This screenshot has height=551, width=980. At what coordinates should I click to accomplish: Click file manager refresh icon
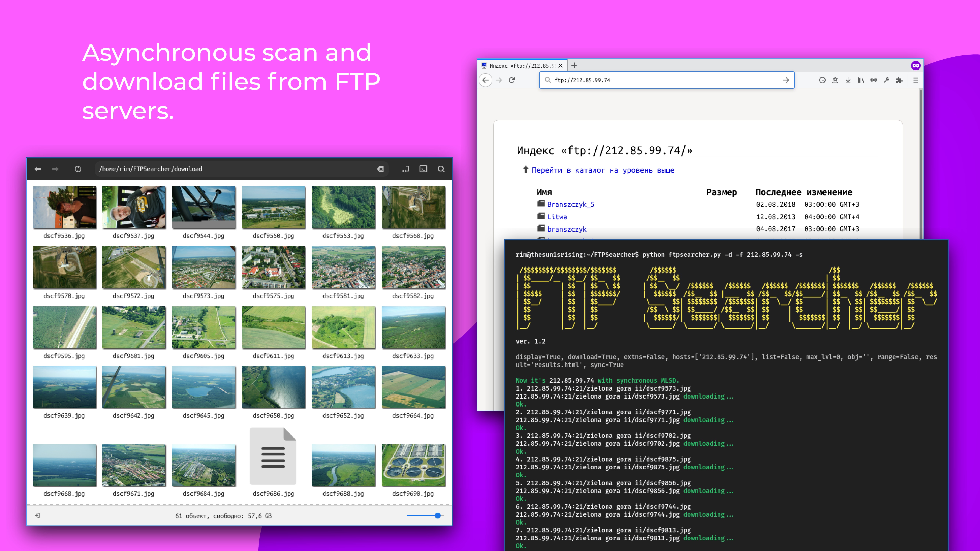[78, 169]
